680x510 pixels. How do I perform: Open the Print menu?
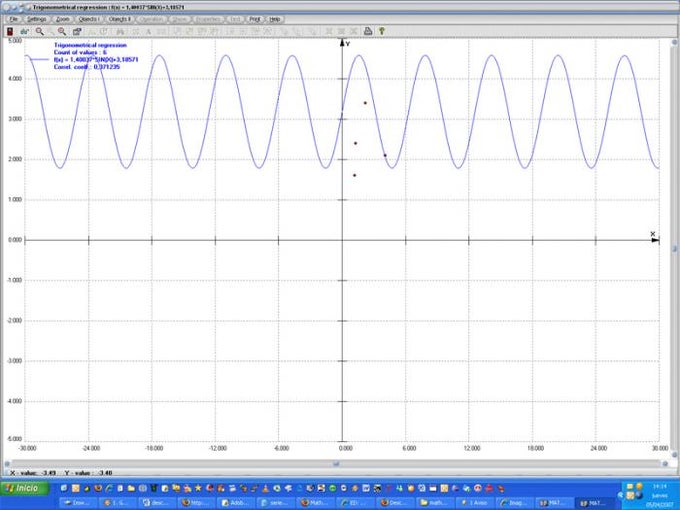pyautogui.click(x=255, y=20)
